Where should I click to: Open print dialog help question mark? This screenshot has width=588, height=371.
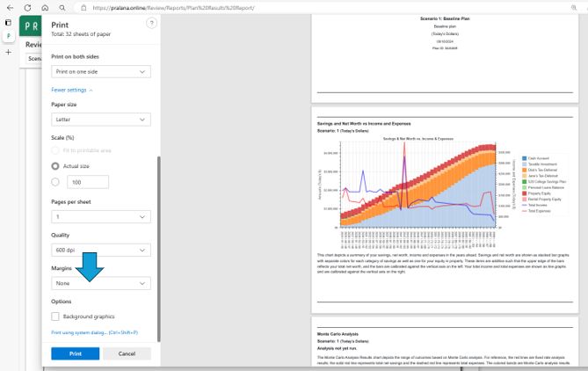tap(151, 23)
